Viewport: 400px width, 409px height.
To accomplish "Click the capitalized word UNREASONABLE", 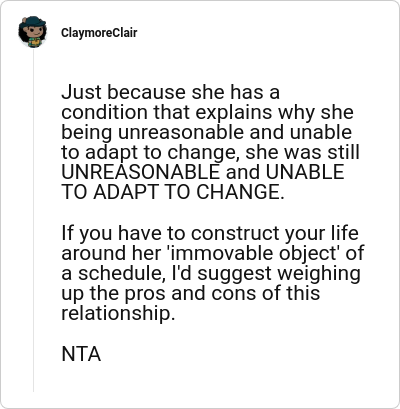I will pos(140,172).
